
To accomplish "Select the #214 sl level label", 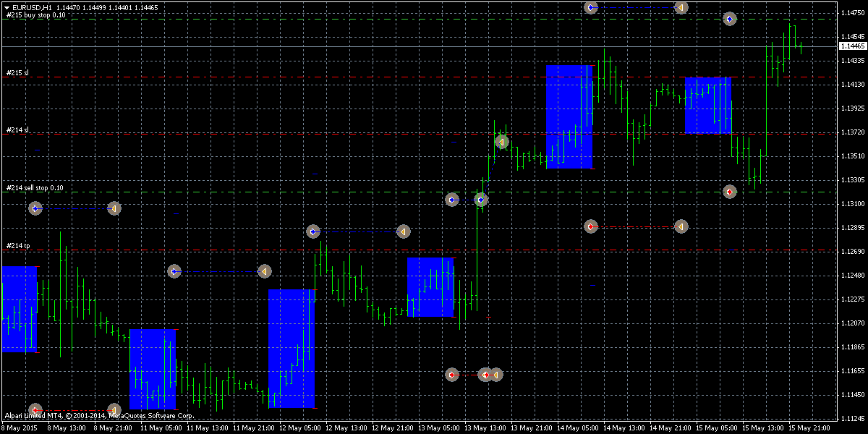I will [17, 129].
